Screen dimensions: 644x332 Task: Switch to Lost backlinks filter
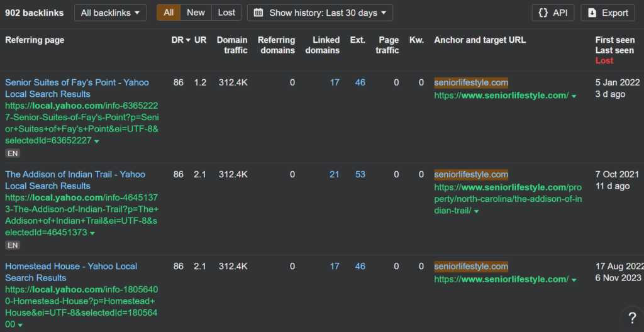[x=226, y=13]
